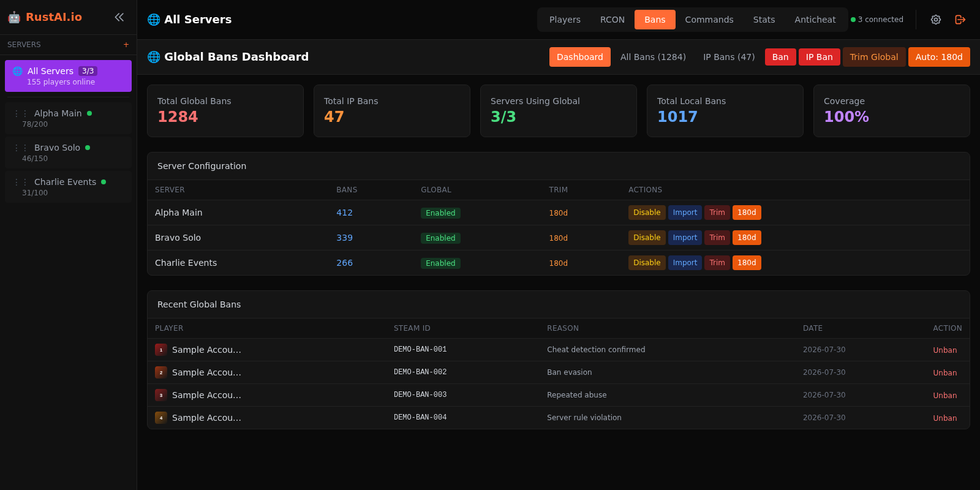Collapse the sidebar with the double-chevron icon

click(119, 17)
